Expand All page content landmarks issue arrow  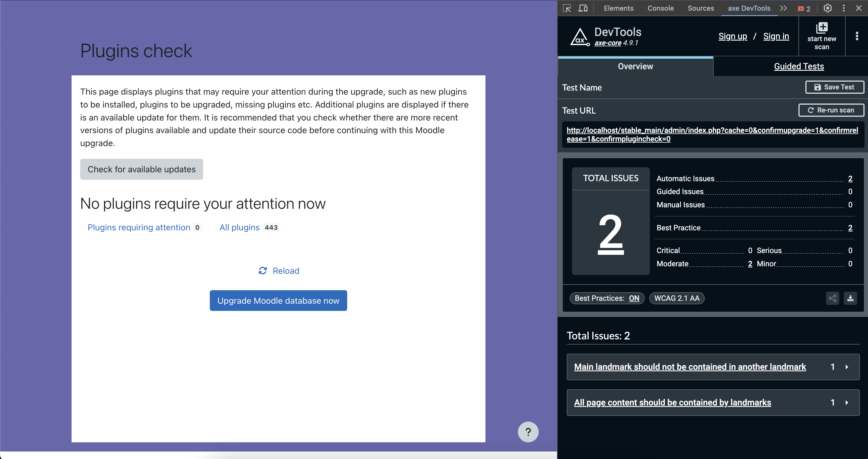coord(847,402)
